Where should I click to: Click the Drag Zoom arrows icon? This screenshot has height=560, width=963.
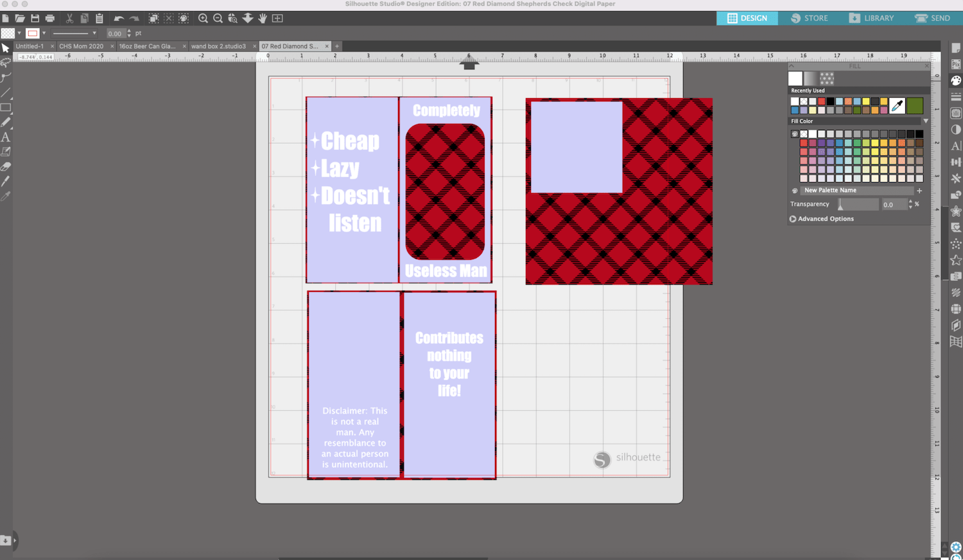[x=248, y=19]
